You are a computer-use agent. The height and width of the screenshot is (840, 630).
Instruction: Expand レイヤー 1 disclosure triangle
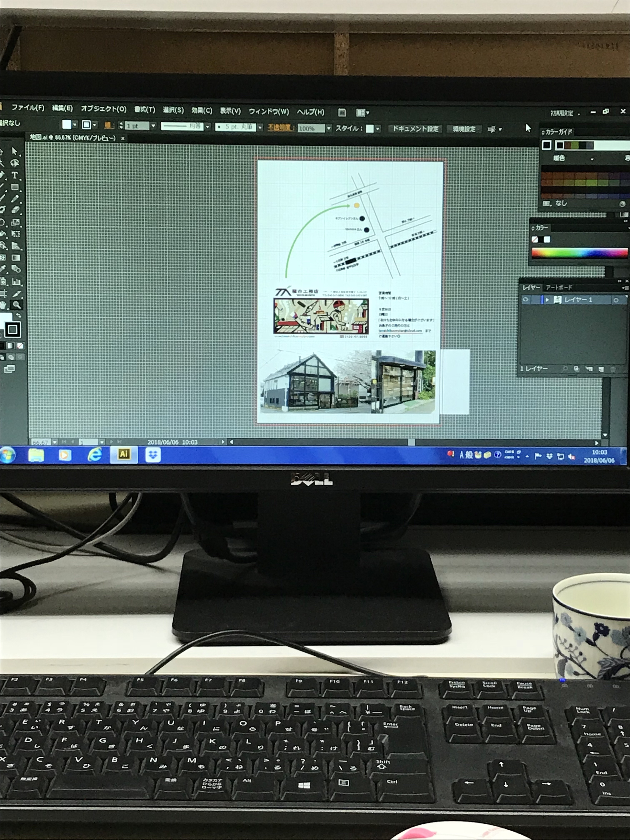(547, 300)
